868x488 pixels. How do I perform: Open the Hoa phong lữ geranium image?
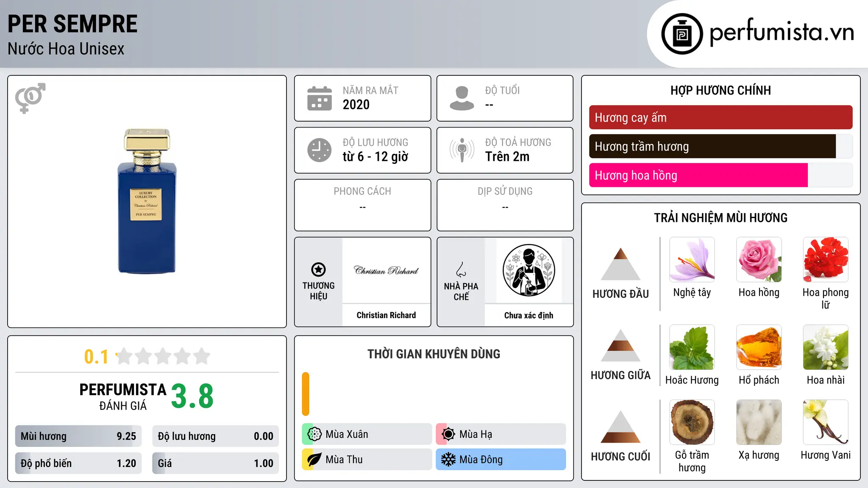point(826,260)
